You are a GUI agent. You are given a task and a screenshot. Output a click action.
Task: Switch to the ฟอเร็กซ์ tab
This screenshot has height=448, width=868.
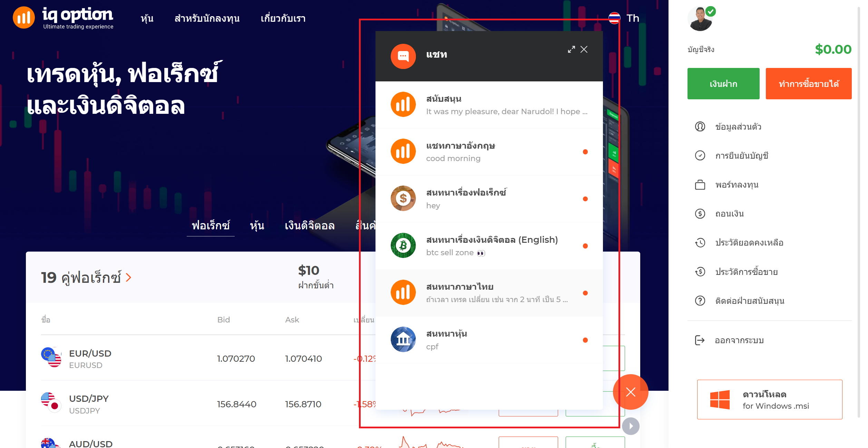point(211,226)
